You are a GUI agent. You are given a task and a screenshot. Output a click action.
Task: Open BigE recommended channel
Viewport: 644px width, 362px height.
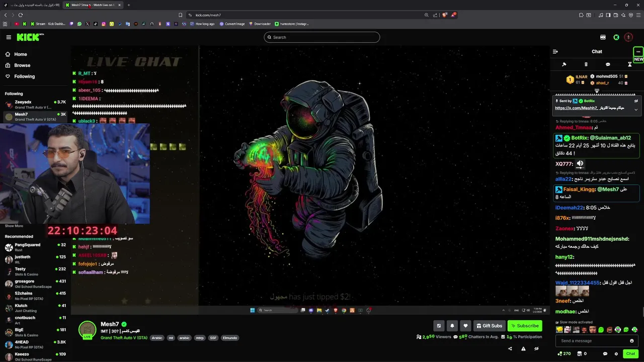[x=35, y=332]
